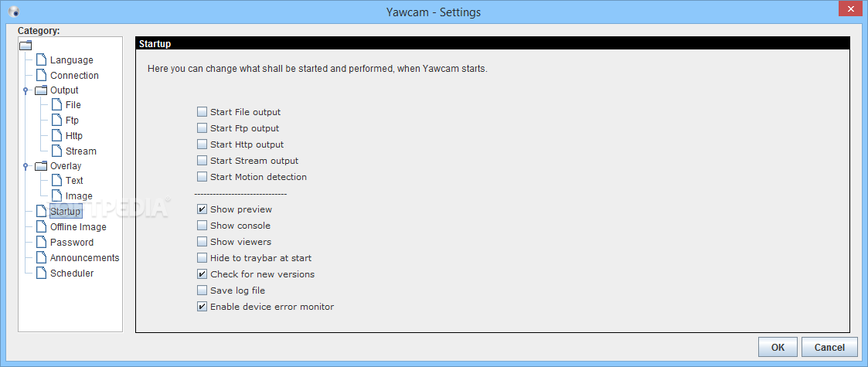This screenshot has width=868, height=367.
Task: Click the Scheduler page icon
Action: (x=41, y=273)
